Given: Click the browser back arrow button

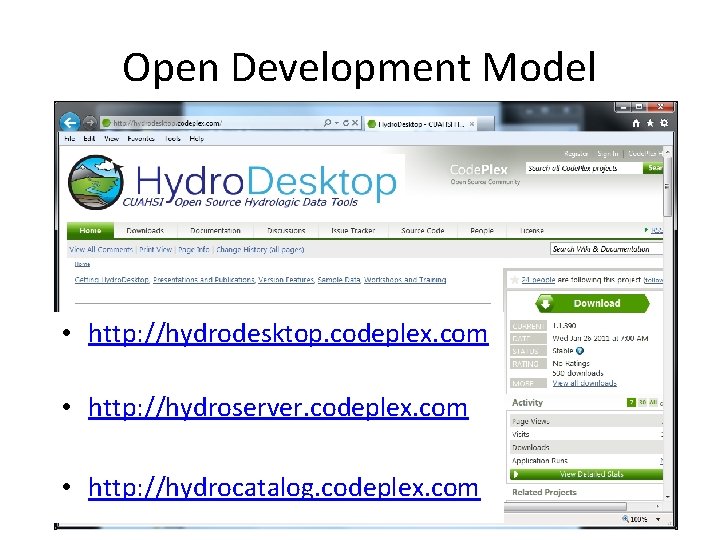Looking at the screenshot, I should [x=70, y=123].
